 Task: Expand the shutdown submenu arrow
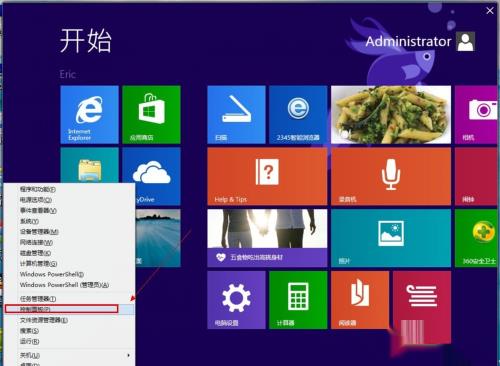129,355
